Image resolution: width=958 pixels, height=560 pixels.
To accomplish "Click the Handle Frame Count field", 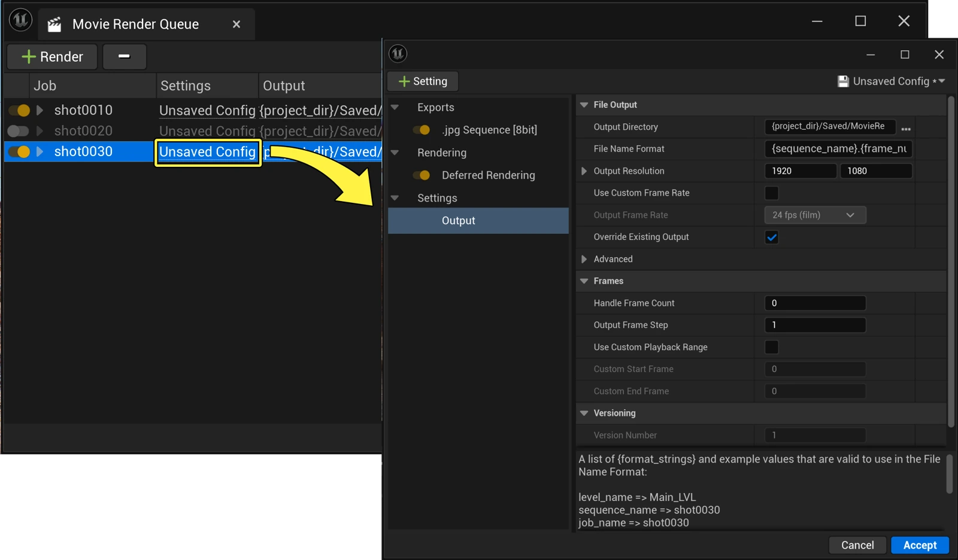I will point(815,303).
